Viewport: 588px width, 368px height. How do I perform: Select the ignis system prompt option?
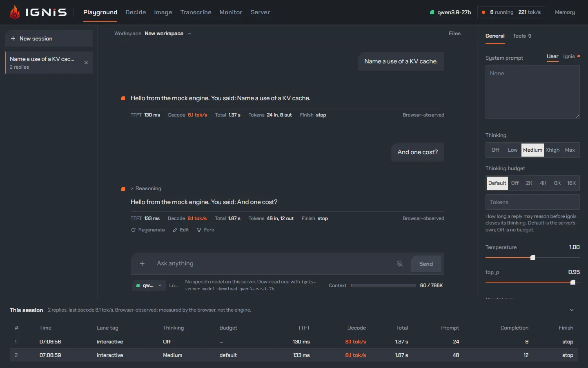click(569, 56)
